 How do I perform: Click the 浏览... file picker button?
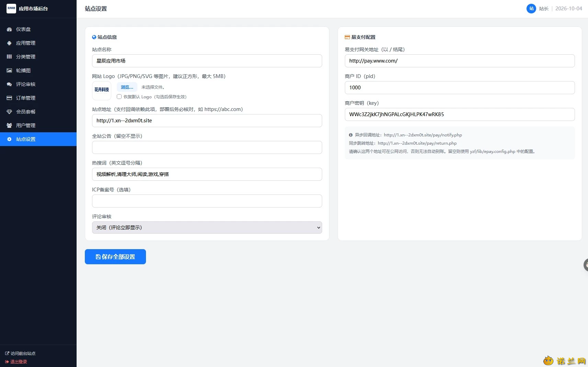(x=127, y=87)
